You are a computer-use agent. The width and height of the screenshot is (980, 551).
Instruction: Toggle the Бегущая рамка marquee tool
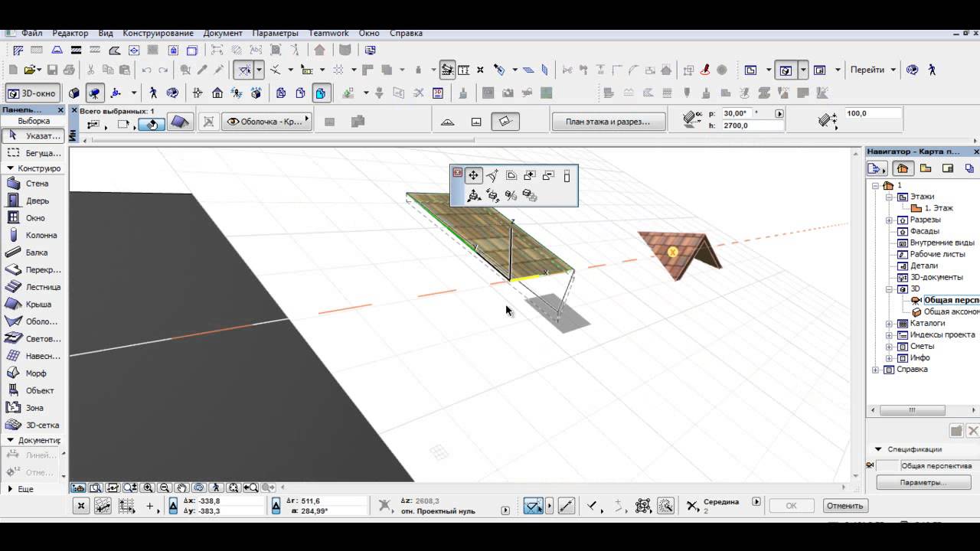(34, 153)
